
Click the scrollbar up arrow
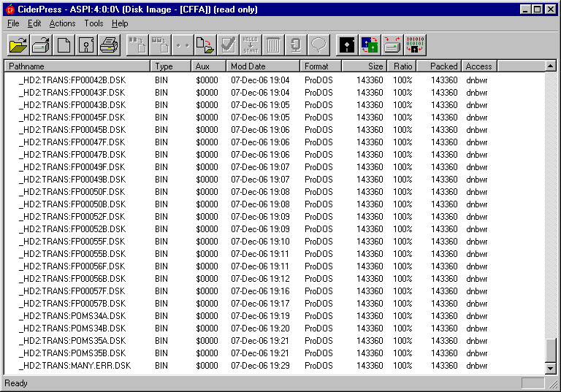551,66
